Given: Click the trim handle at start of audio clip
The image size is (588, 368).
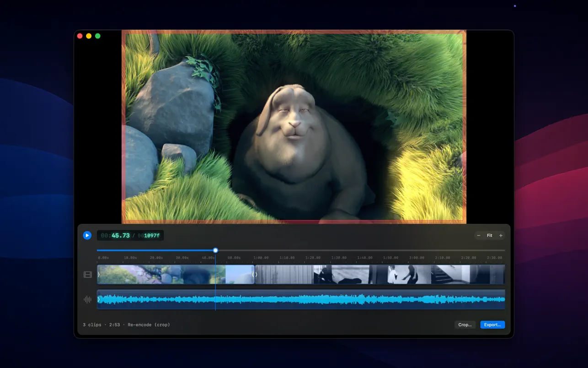Looking at the screenshot, I should (99, 299).
